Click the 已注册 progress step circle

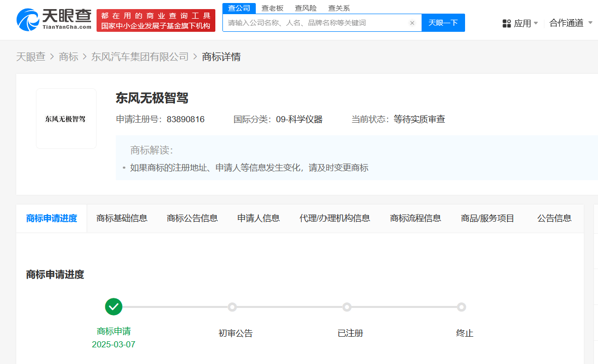347,307
